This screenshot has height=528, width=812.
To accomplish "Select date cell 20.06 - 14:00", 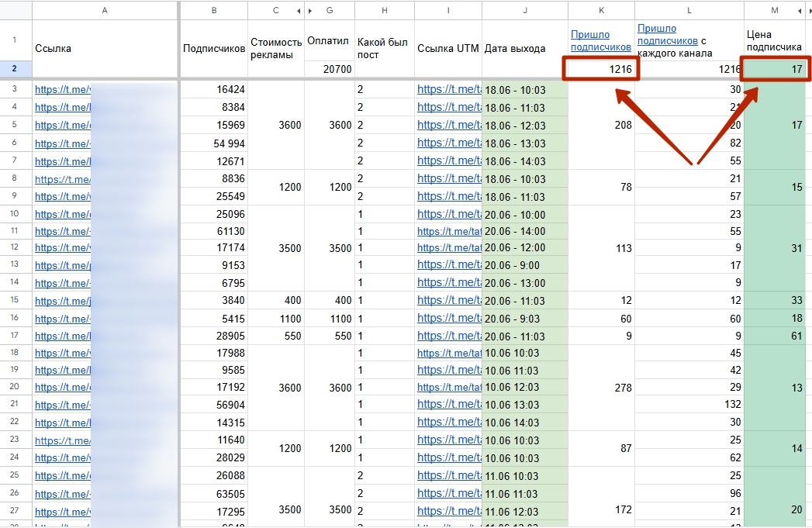I will [x=525, y=231].
